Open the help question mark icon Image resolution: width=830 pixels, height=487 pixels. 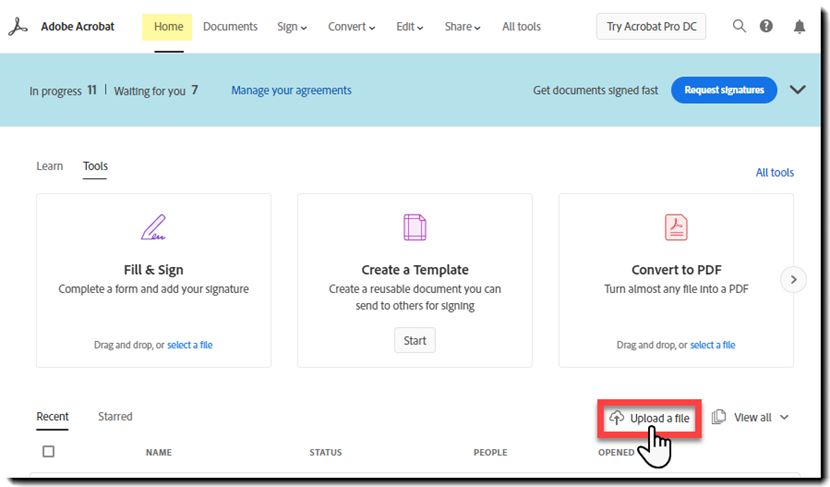click(x=766, y=26)
